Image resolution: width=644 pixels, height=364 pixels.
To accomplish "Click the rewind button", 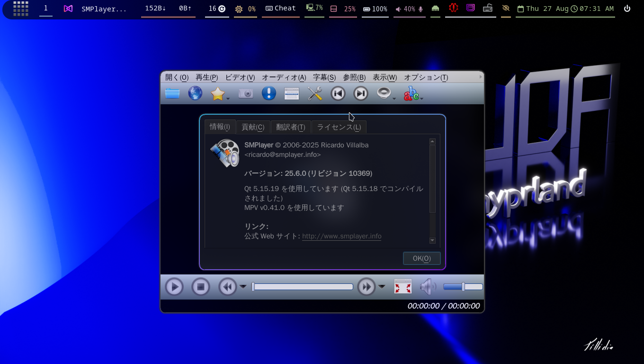I will (227, 287).
